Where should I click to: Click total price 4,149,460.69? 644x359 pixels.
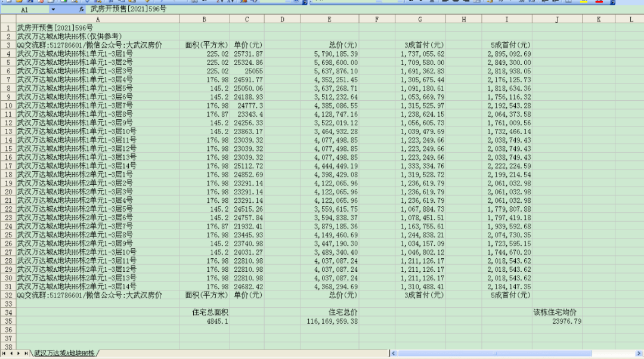(336, 234)
